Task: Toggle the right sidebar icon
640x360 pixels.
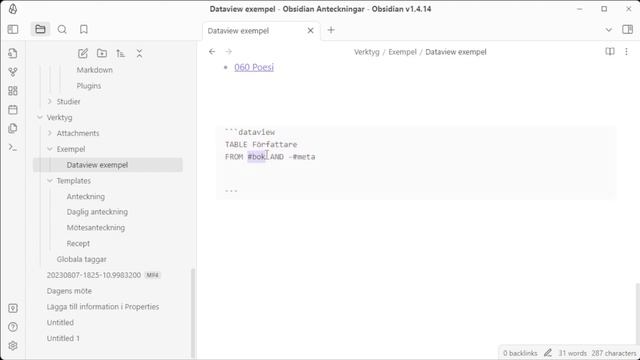Action: (627, 29)
